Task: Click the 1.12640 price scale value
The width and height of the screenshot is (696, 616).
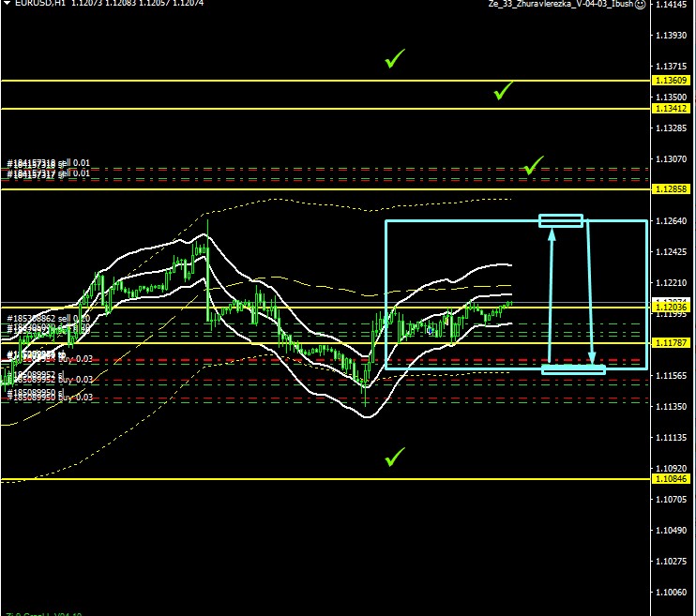Action: (672, 221)
